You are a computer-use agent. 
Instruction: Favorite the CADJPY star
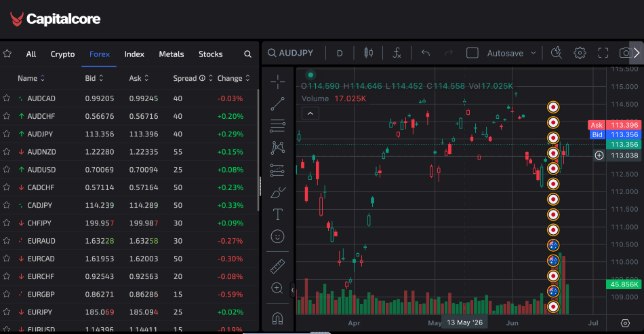pyautogui.click(x=6, y=205)
